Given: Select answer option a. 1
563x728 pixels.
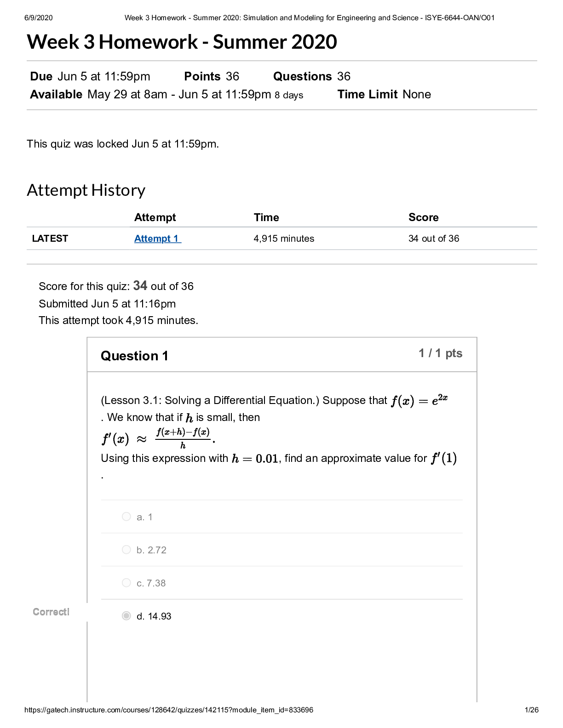Looking at the screenshot, I should point(126,517).
